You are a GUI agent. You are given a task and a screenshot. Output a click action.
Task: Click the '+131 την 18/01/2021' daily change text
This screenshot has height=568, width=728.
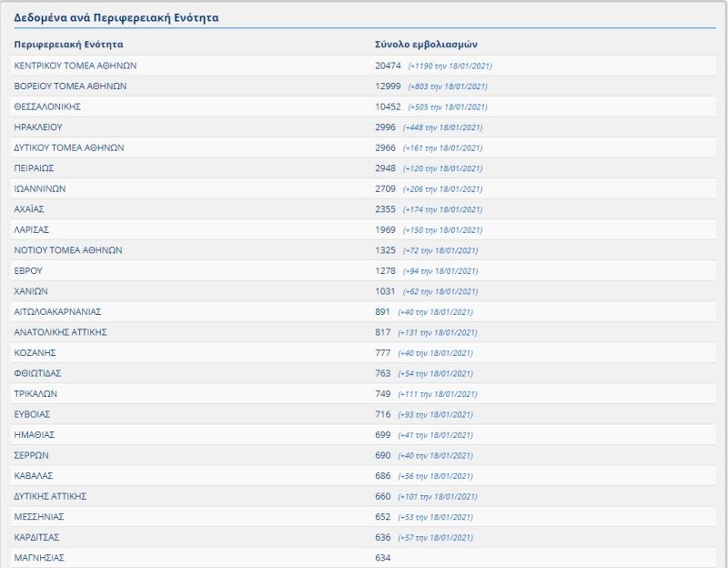pyautogui.click(x=438, y=332)
